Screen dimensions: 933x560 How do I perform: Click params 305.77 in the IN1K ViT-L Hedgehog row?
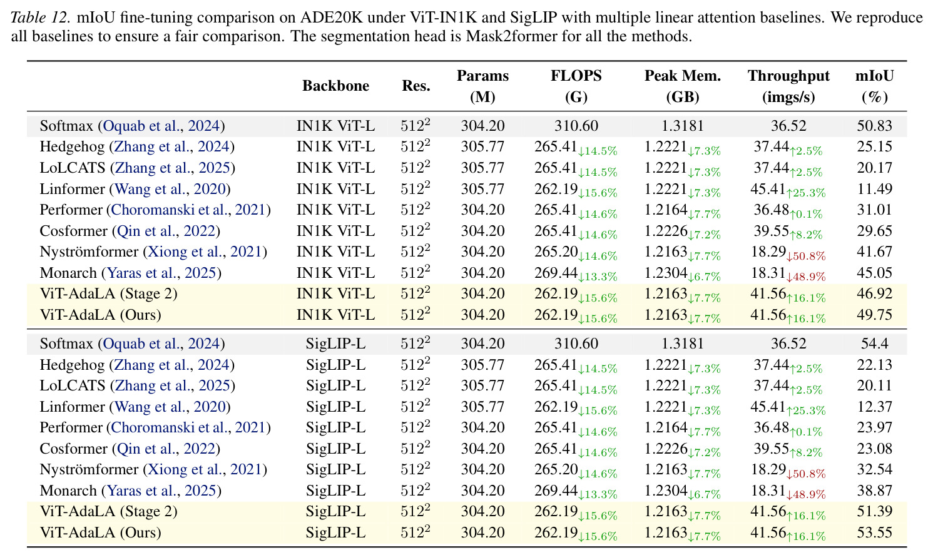(x=482, y=147)
